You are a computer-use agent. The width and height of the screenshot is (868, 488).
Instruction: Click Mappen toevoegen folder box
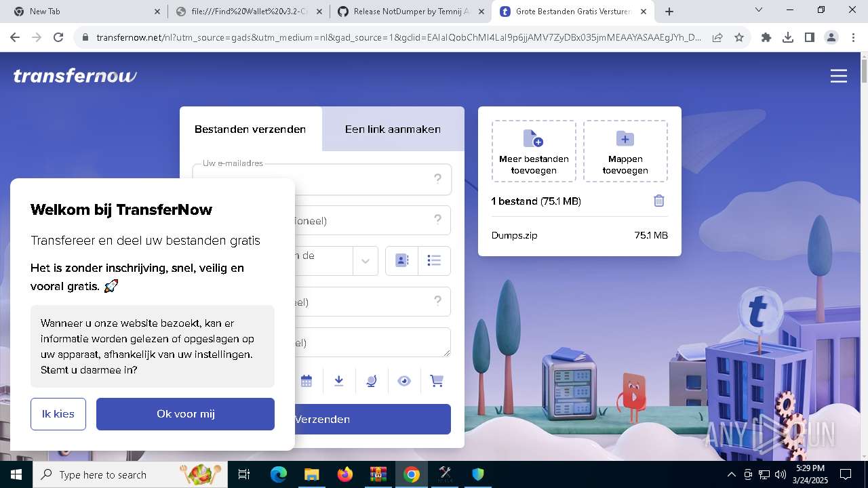pyautogui.click(x=625, y=151)
